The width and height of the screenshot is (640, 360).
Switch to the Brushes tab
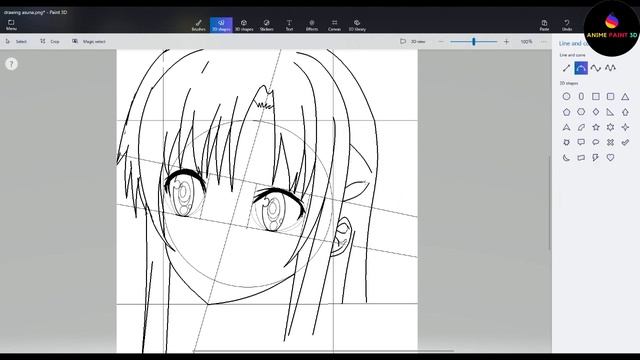(199, 25)
